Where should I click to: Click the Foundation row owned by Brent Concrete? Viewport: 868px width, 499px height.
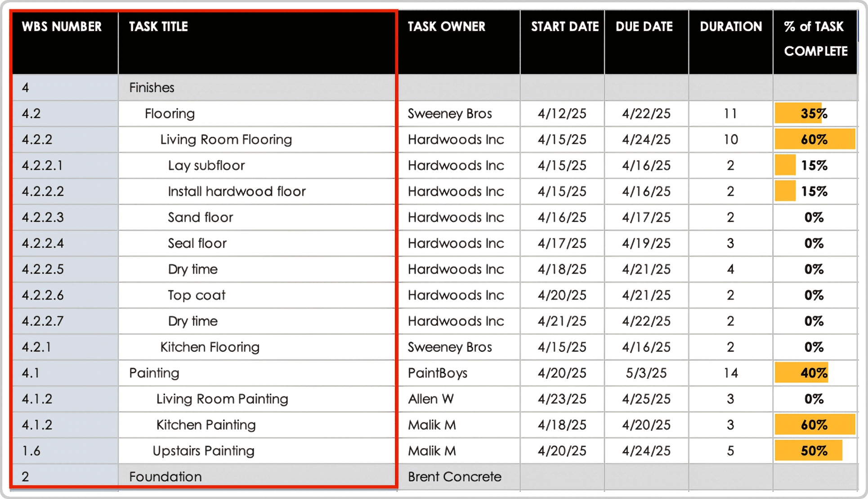coord(165,477)
